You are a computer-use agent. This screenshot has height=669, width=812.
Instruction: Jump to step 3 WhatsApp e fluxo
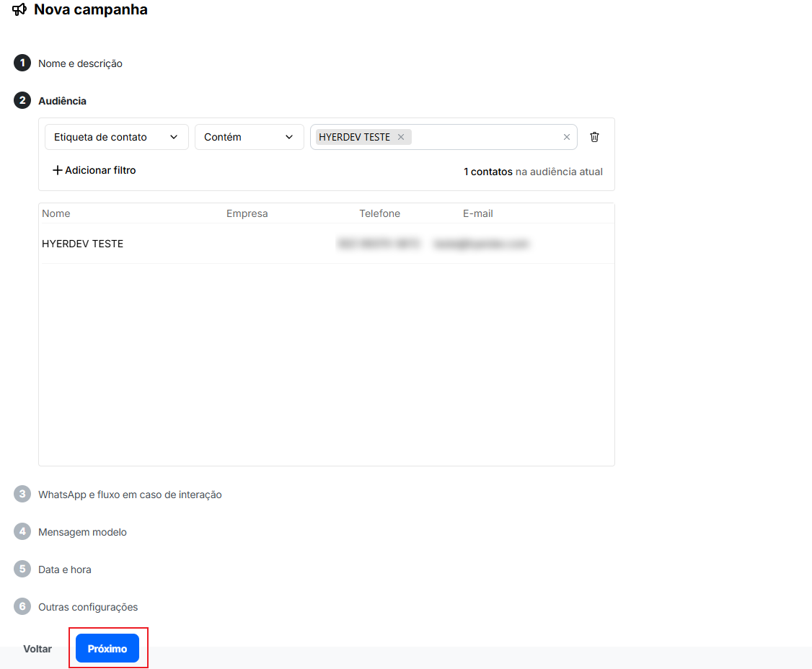tap(130, 495)
